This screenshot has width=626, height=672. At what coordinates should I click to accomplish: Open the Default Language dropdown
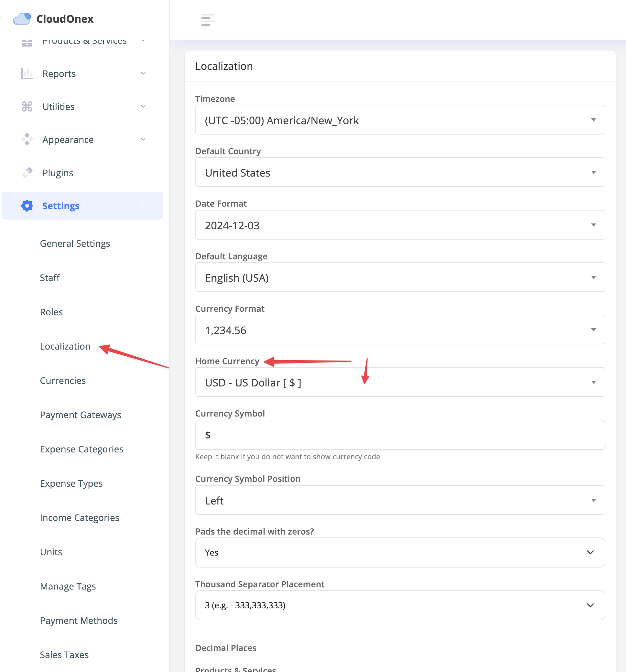coord(400,277)
